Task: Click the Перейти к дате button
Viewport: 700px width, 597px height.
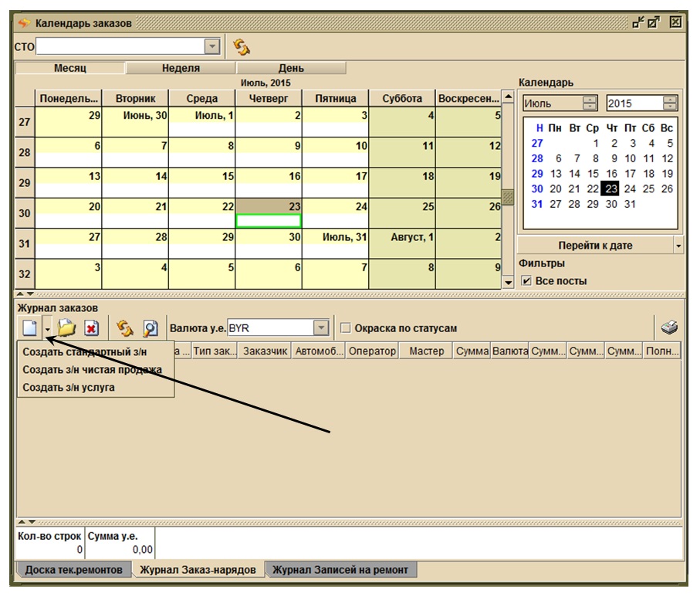Action: 595,246
